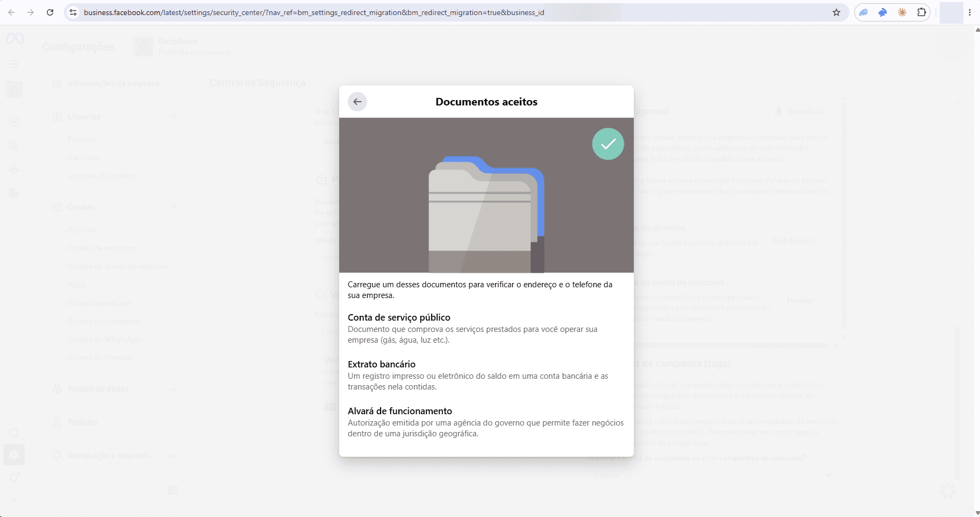The height and width of the screenshot is (517, 980).
Task: Click the Download button behind modal
Action: click(x=799, y=111)
